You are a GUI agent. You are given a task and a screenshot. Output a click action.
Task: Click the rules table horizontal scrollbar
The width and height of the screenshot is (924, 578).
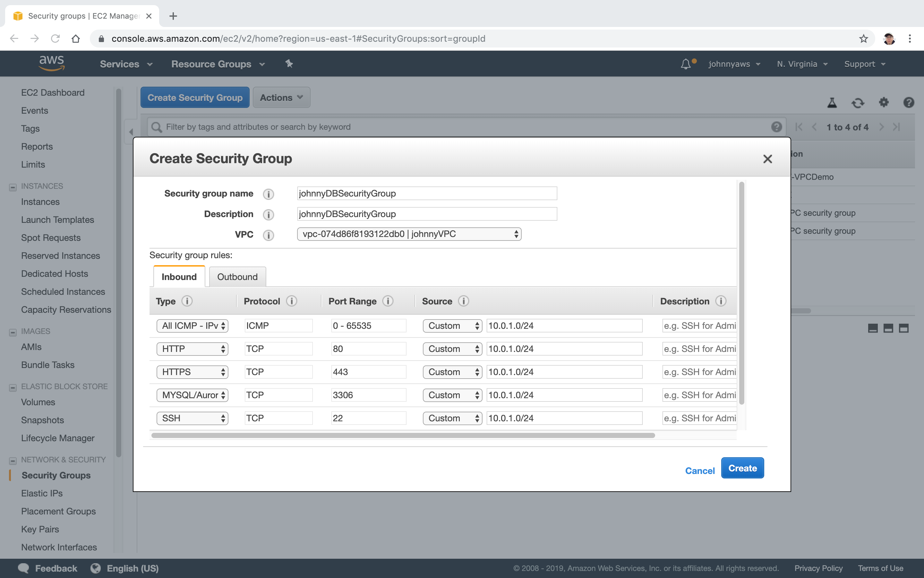(403, 435)
